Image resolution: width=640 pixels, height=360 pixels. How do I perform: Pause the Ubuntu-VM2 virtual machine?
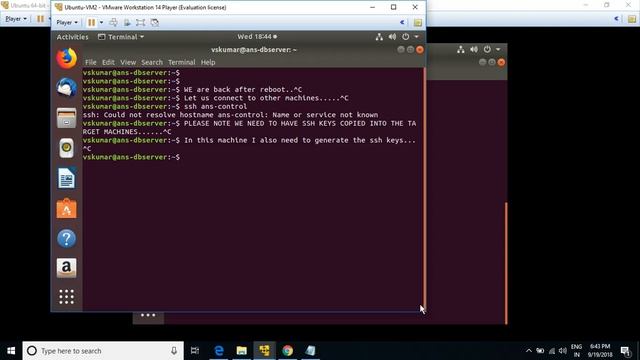pos(91,22)
